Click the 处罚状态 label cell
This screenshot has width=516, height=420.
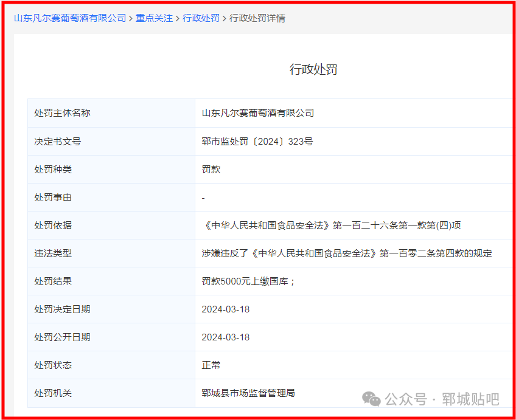tap(111, 365)
